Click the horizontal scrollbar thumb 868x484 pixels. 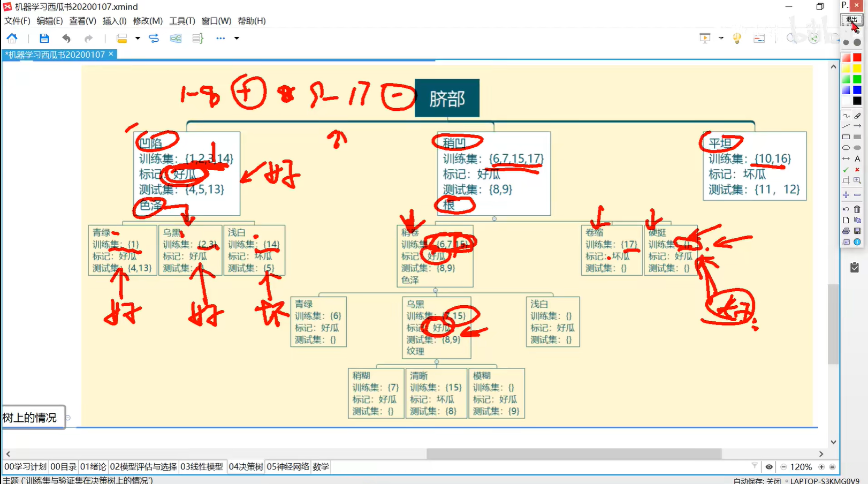574,454
